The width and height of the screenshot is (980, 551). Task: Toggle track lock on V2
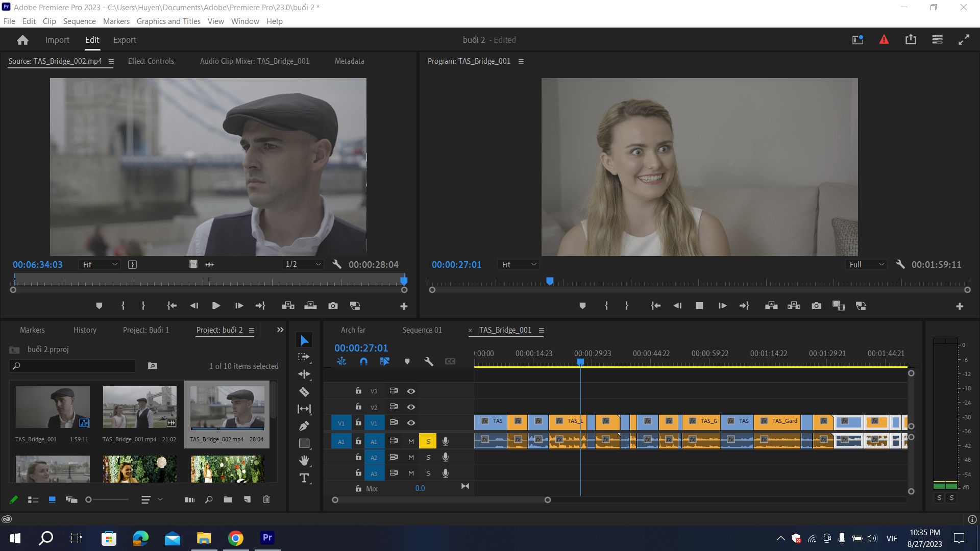[x=358, y=407]
